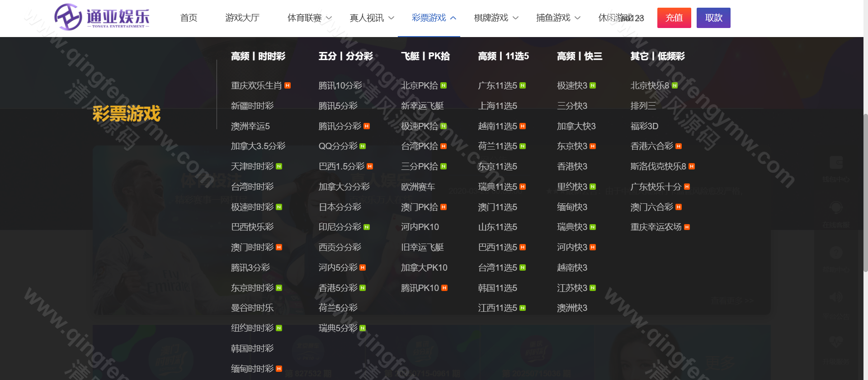Image resolution: width=868 pixels, height=380 pixels.
Task: Click the green N badge beside 极速快3
Action: pos(593,85)
